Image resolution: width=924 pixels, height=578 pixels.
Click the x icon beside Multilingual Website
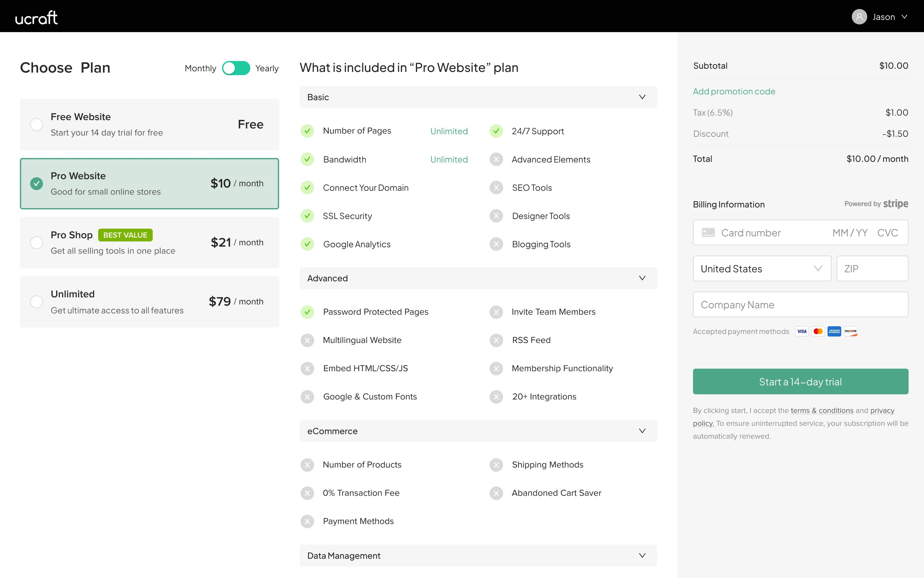click(307, 340)
